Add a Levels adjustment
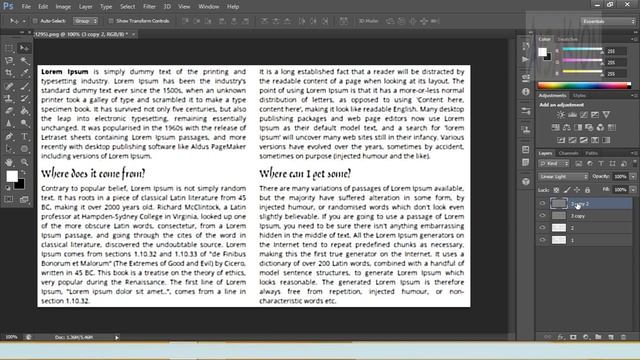 (x=573, y=115)
